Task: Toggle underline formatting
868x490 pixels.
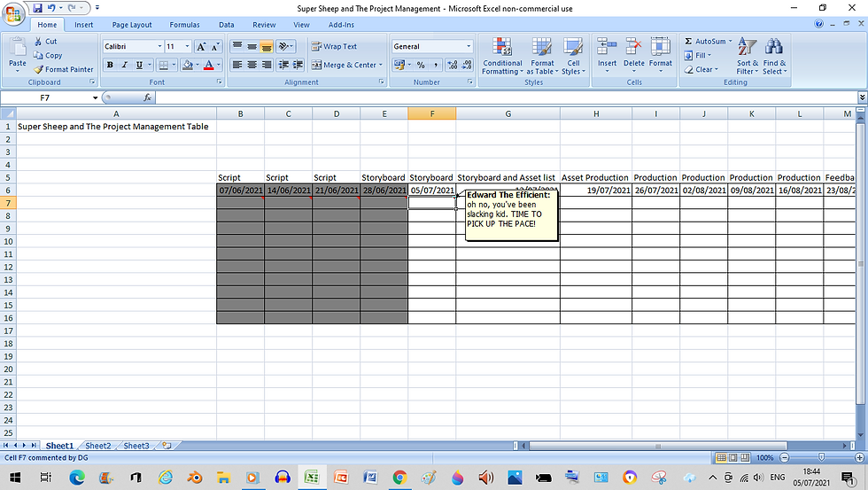Action: [x=139, y=65]
